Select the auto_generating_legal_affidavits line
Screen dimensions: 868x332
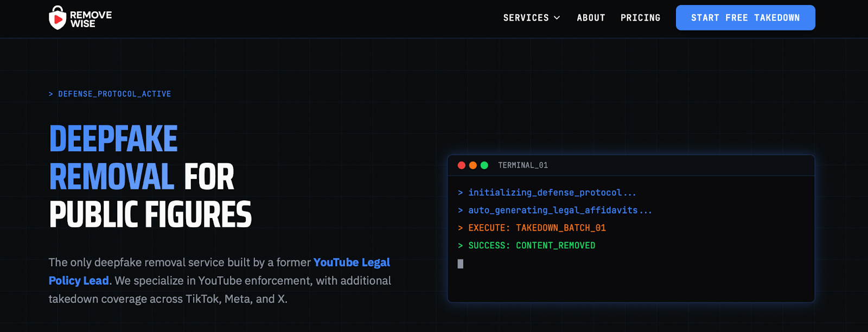(555, 210)
